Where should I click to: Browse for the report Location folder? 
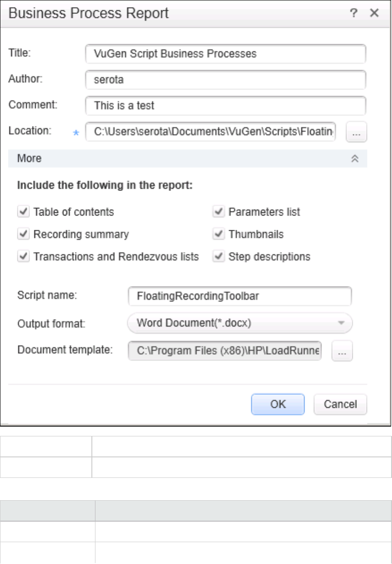click(x=356, y=133)
